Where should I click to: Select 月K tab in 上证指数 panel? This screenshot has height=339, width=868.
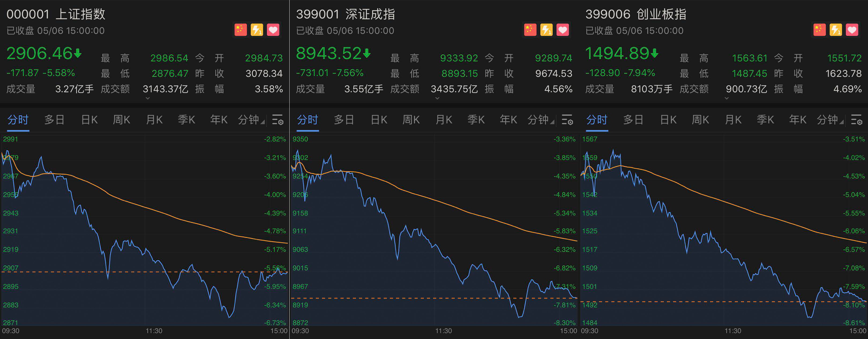tap(154, 120)
